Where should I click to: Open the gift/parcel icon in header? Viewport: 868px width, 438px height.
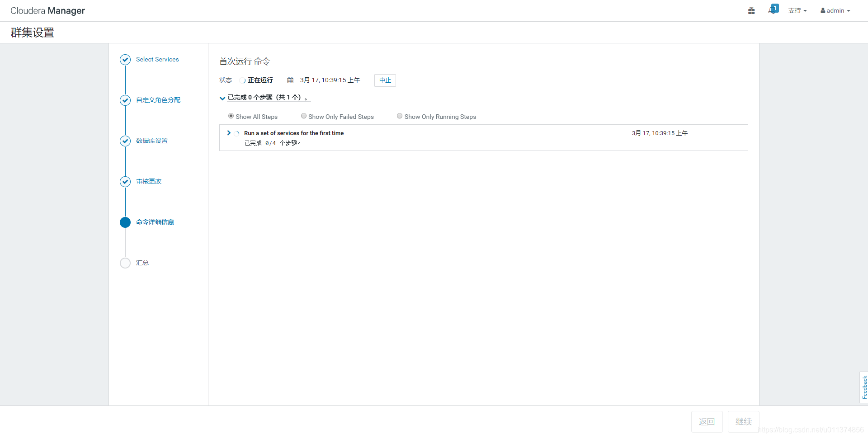751,10
